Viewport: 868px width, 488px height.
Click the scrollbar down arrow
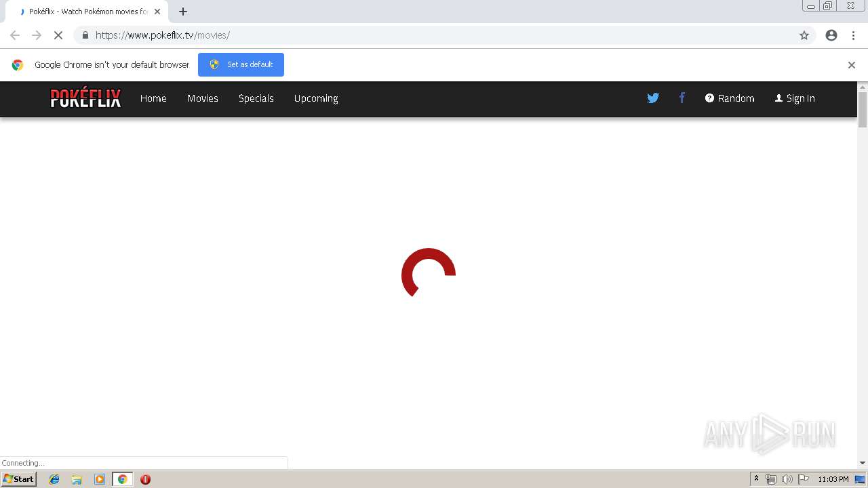[863, 463]
